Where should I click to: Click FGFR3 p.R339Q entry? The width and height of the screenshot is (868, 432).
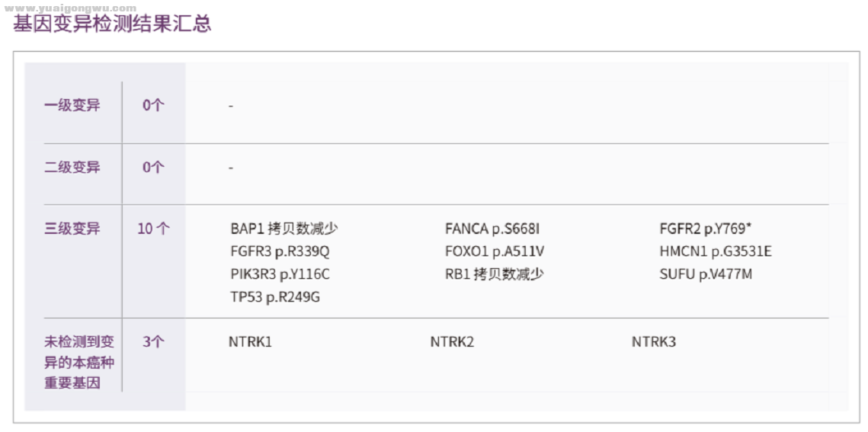(x=280, y=251)
